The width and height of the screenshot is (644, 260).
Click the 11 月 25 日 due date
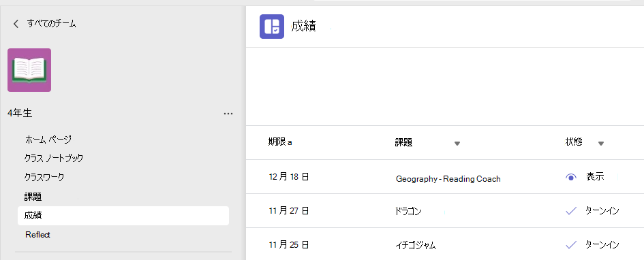point(289,245)
